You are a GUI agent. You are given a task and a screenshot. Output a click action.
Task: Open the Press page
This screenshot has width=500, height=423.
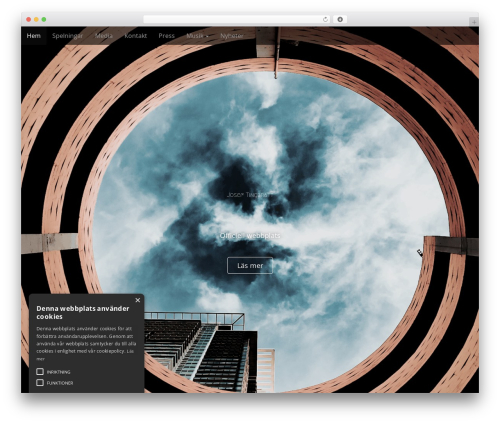coord(166,36)
